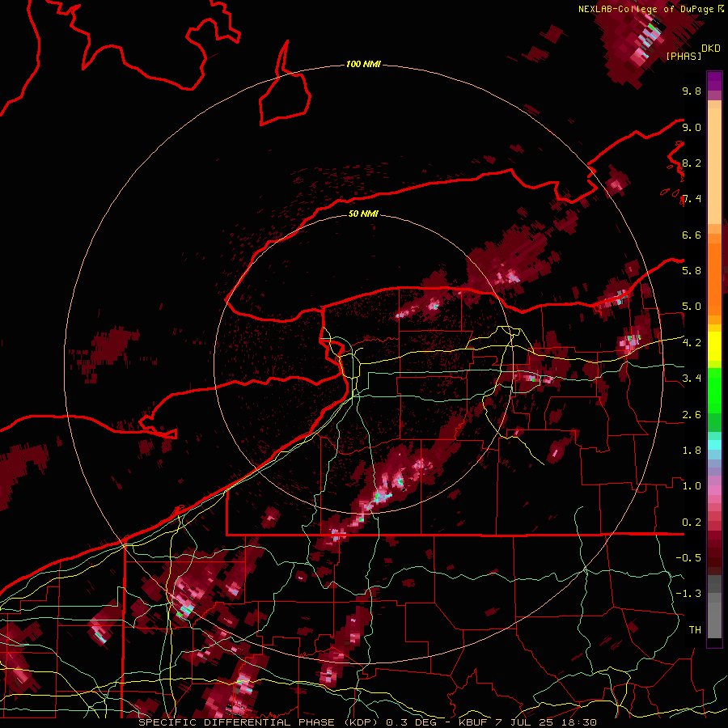Screen dimensions: 728x728
Task: Click the 9.8 value on color scale
Action: 692,91
